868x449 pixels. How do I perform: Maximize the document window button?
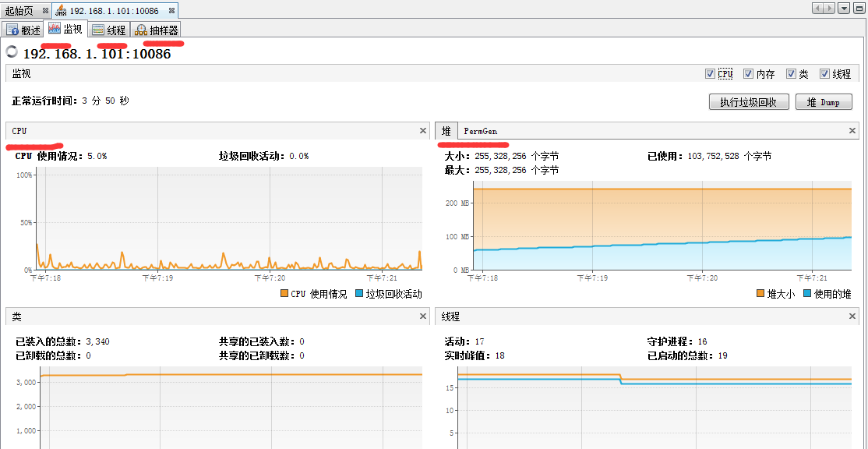click(x=859, y=9)
